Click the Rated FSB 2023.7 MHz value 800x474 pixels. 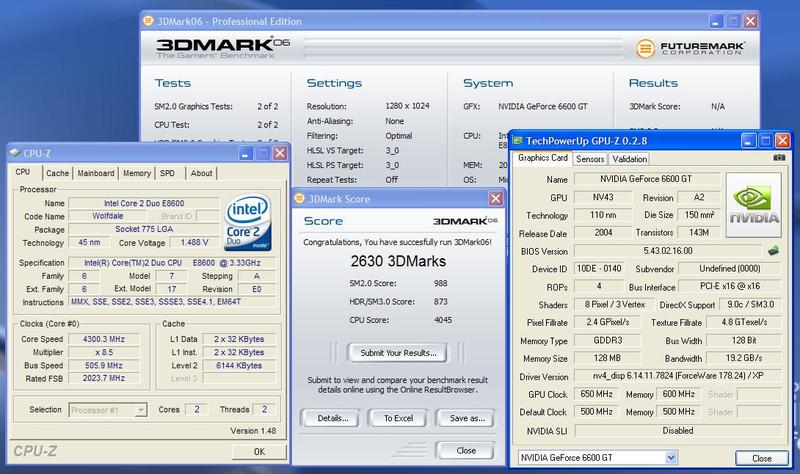pos(104,378)
